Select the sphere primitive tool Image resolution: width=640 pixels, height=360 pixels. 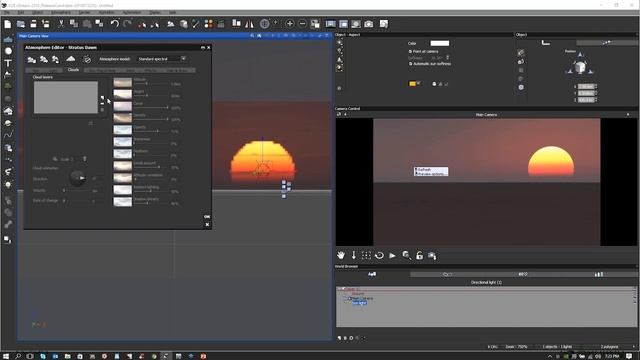point(8,51)
